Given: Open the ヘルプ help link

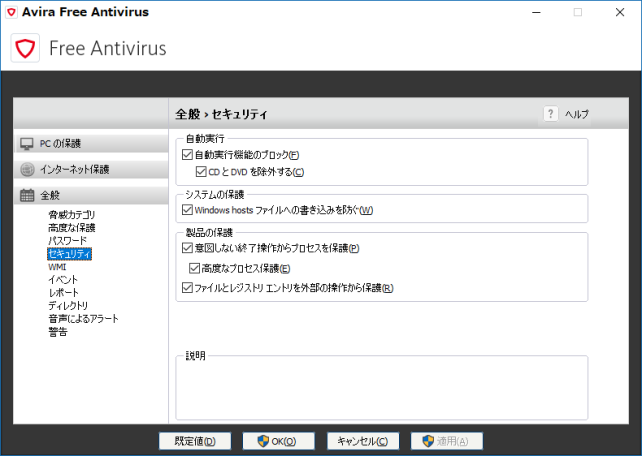Looking at the screenshot, I should tap(577, 114).
